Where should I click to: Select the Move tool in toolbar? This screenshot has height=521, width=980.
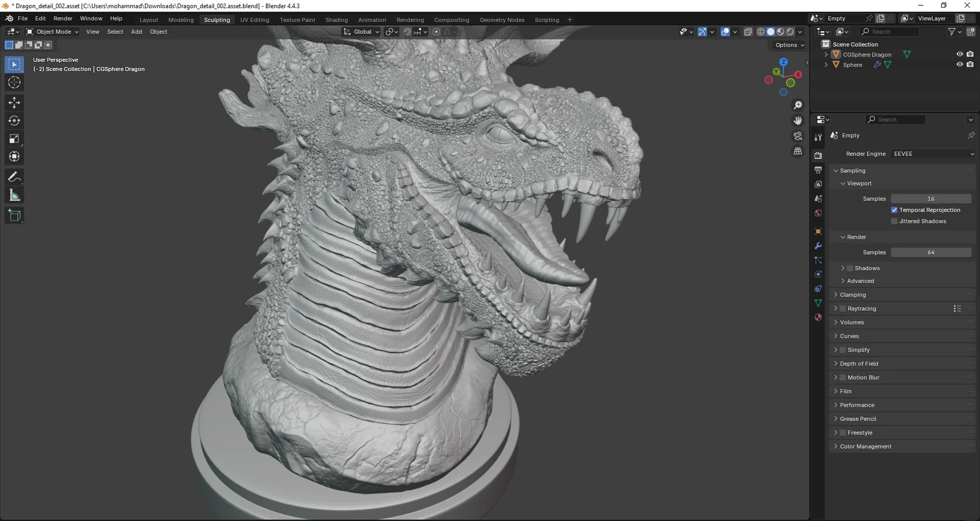click(14, 102)
